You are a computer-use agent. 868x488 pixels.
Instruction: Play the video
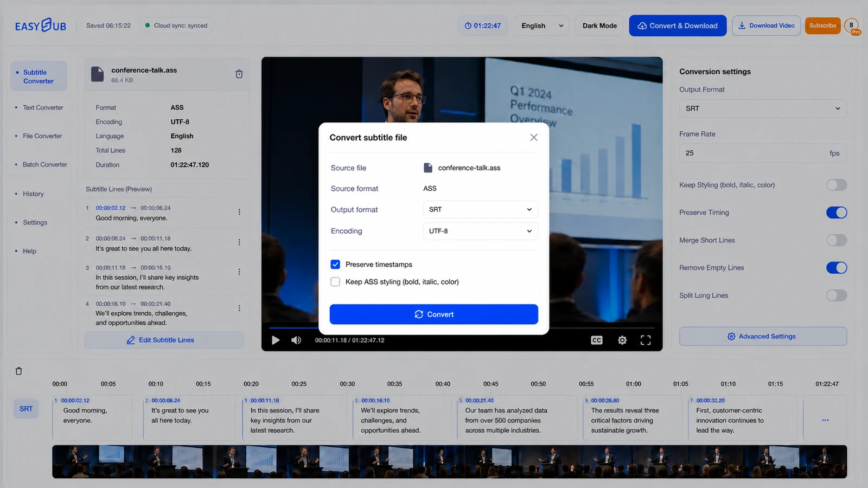click(x=276, y=340)
